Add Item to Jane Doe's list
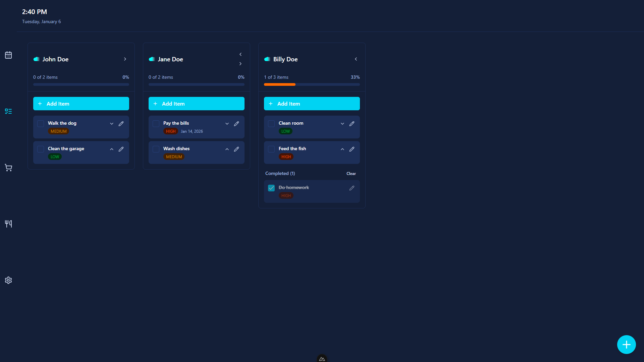Image resolution: width=644 pixels, height=362 pixels. (x=196, y=104)
